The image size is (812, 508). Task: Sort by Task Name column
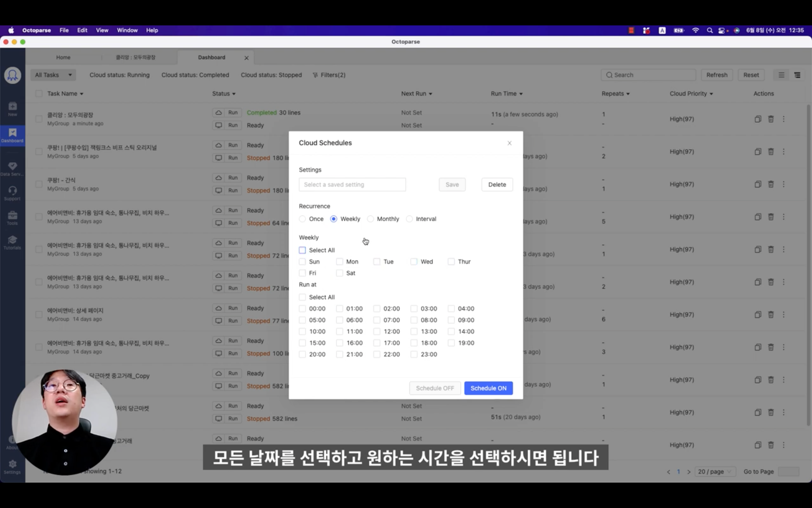point(65,94)
